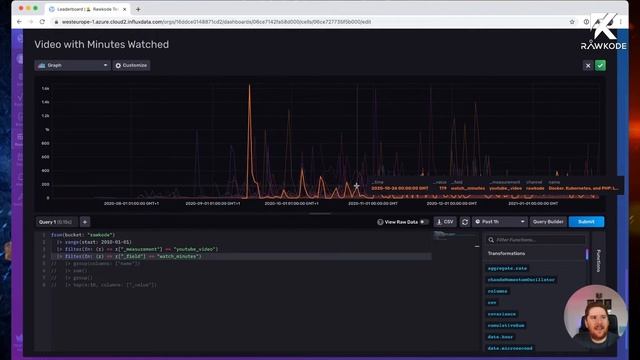Switch to the Query Builder
This screenshot has height=360, width=640.
tap(548, 222)
